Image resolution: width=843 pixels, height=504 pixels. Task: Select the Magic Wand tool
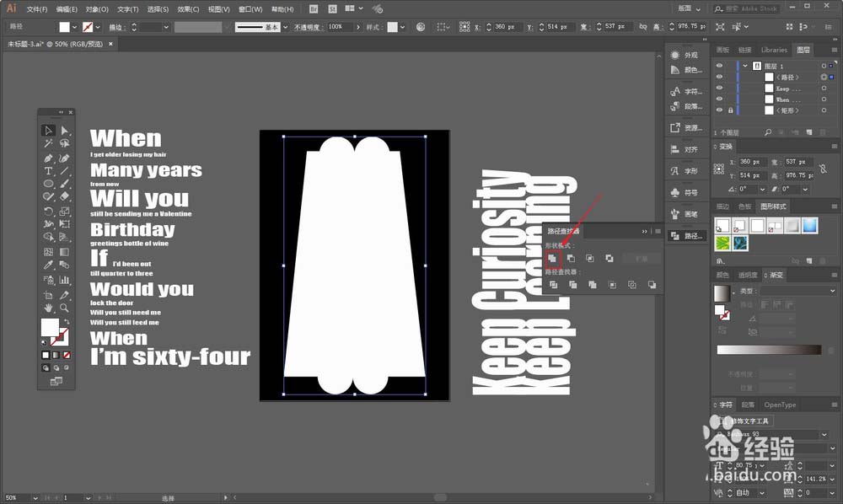[x=48, y=143]
